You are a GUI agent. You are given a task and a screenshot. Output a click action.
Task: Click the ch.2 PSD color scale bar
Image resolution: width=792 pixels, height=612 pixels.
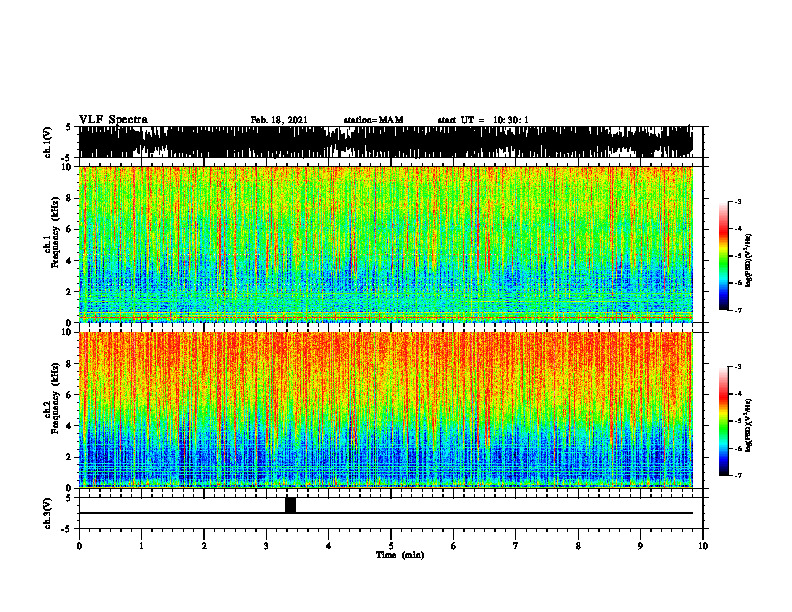coord(724,421)
